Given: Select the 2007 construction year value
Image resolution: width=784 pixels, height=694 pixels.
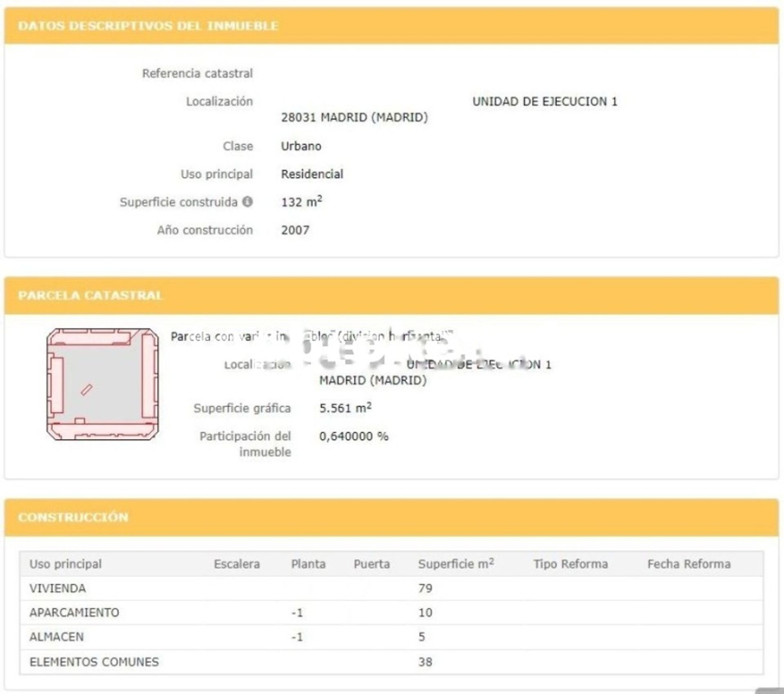Looking at the screenshot, I should click(295, 230).
